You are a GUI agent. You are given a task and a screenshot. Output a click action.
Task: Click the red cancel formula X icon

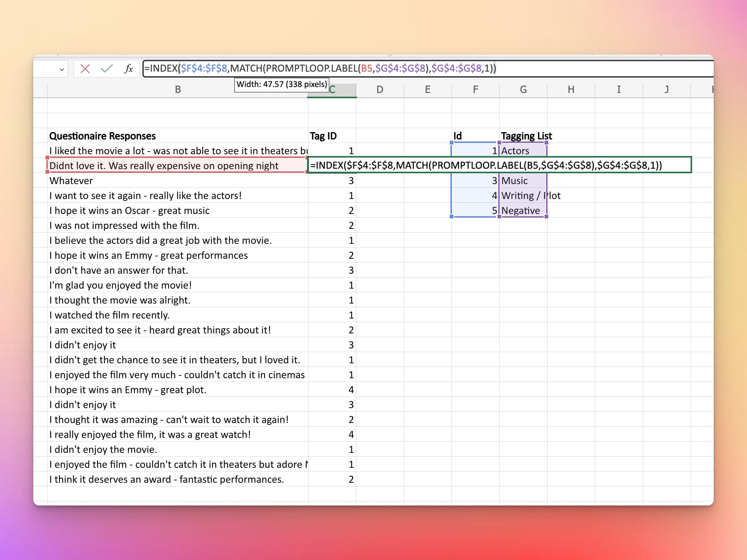tap(85, 69)
